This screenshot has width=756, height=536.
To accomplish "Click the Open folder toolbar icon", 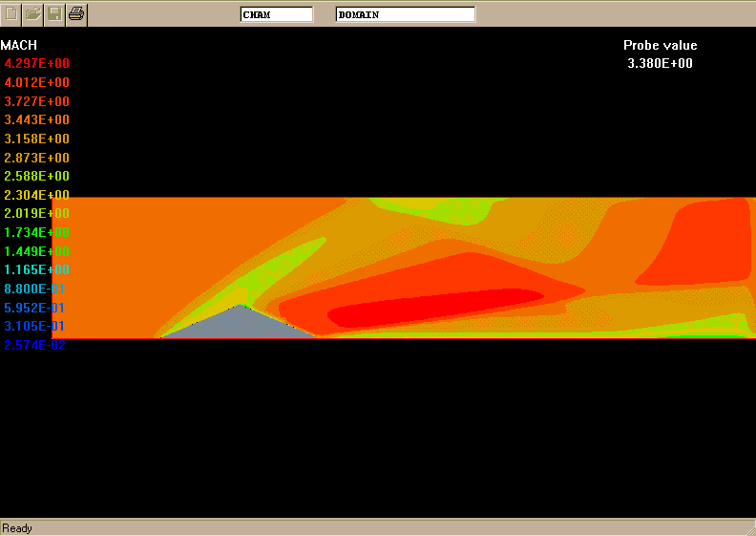I will point(33,13).
